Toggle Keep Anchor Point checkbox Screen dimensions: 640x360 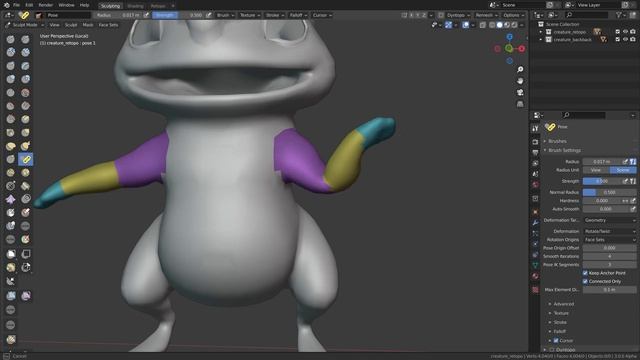(585, 273)
